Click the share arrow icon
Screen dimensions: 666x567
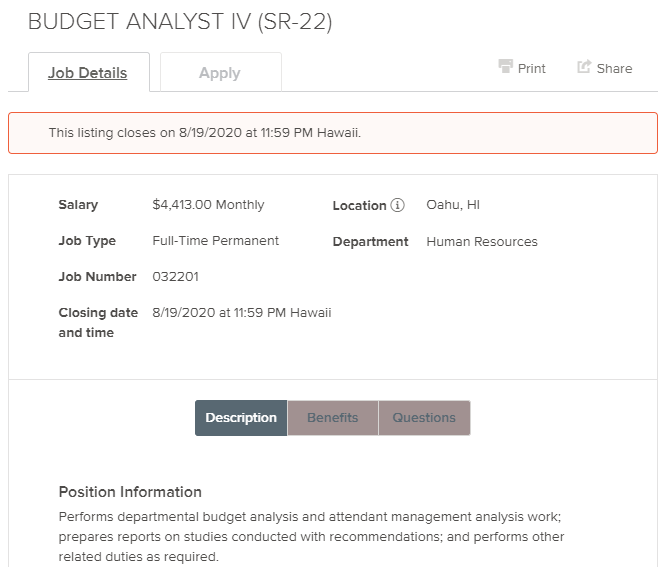tap(584, 67)
